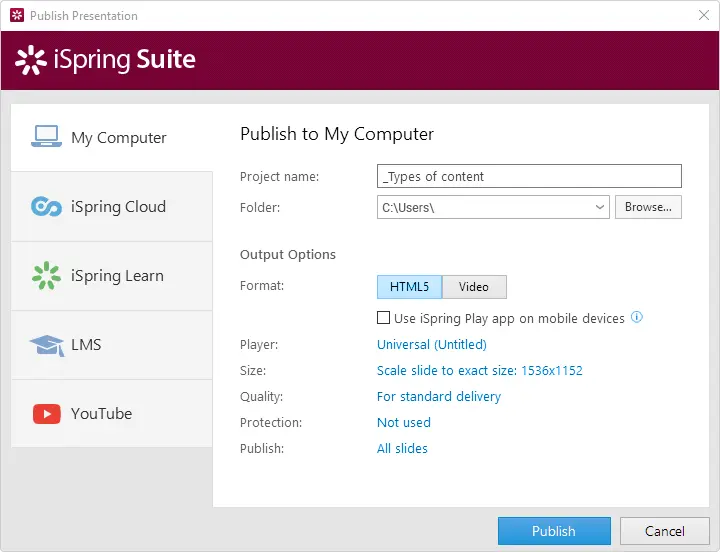Screen dimensions: 720x552
Task: Open the iSpring Cloud publishing tab
Action: tap(112, 207)
